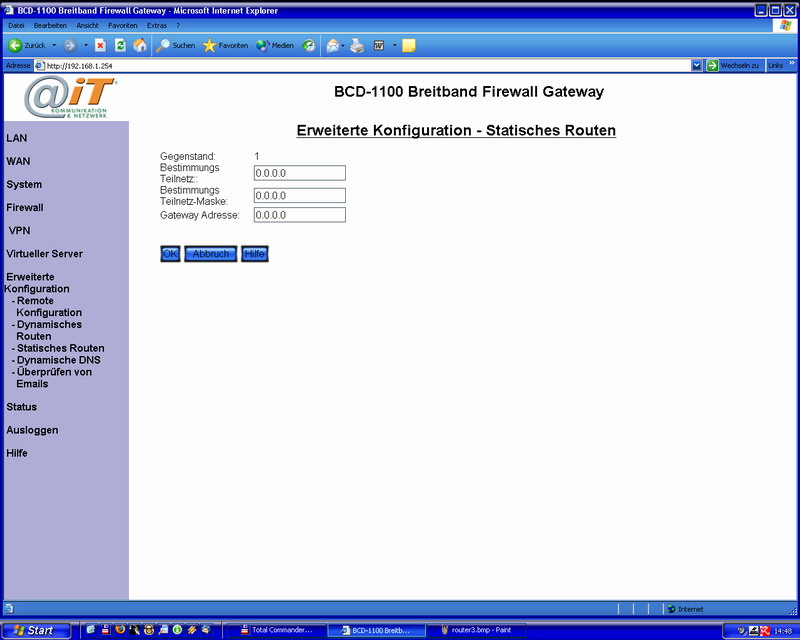The height and width of the screenshot is (640, 800).
Task: Click the History clock icon
Action: click(309, 45)
